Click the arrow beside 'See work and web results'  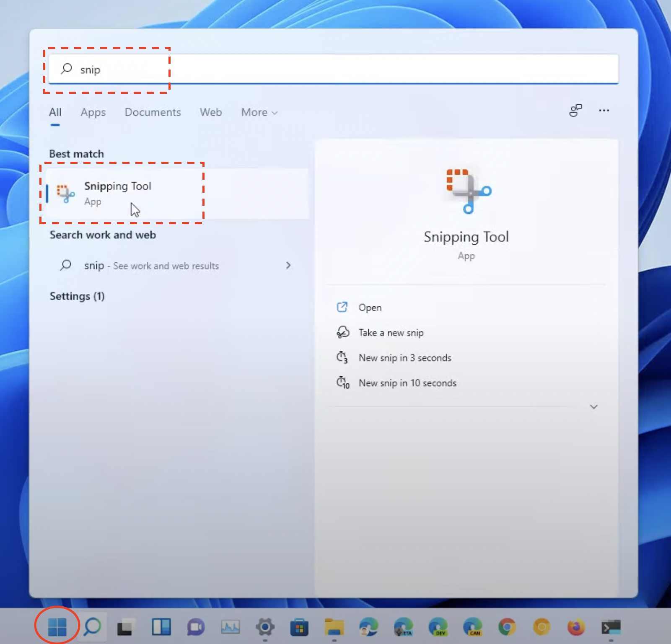click(288, 265)
